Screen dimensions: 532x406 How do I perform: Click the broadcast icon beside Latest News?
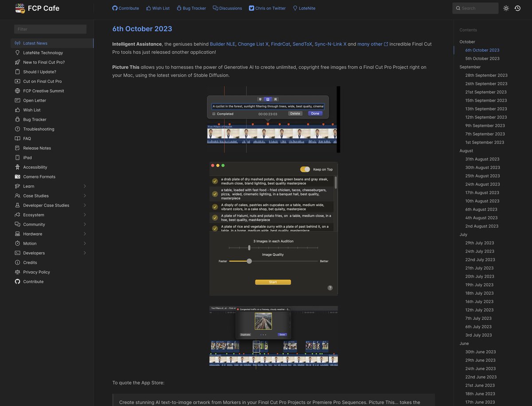17,43
